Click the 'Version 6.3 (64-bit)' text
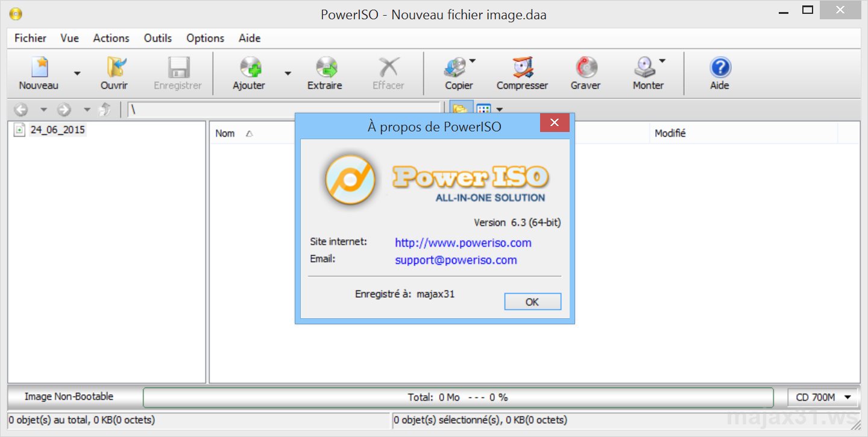868x437 pixels. point(517,222)
